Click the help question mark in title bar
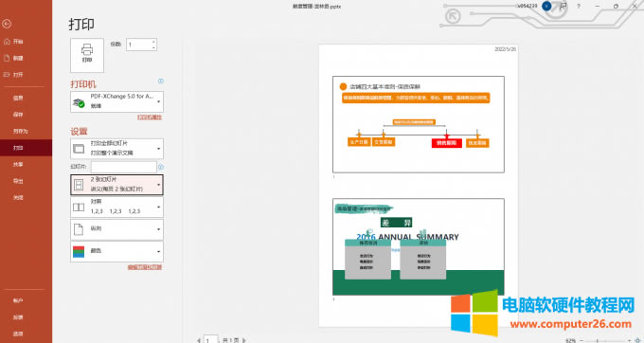This screenshot has height=343, width=644. click(x=579, y=7)
